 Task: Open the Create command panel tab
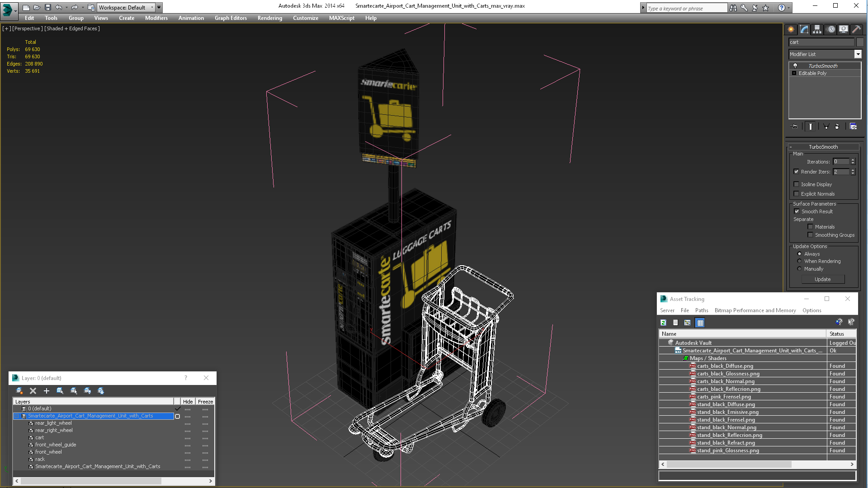tap(791, 29)
